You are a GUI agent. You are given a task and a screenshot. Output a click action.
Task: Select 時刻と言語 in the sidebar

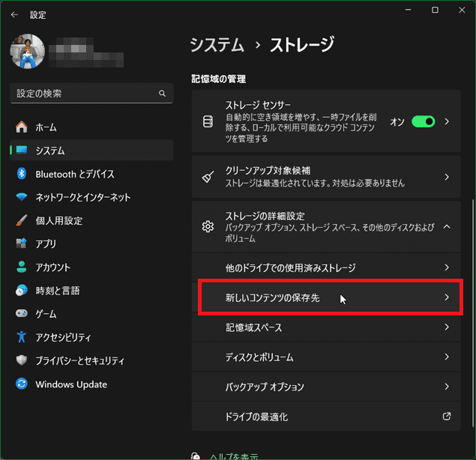pyautogui.click(x=57, y=291)
